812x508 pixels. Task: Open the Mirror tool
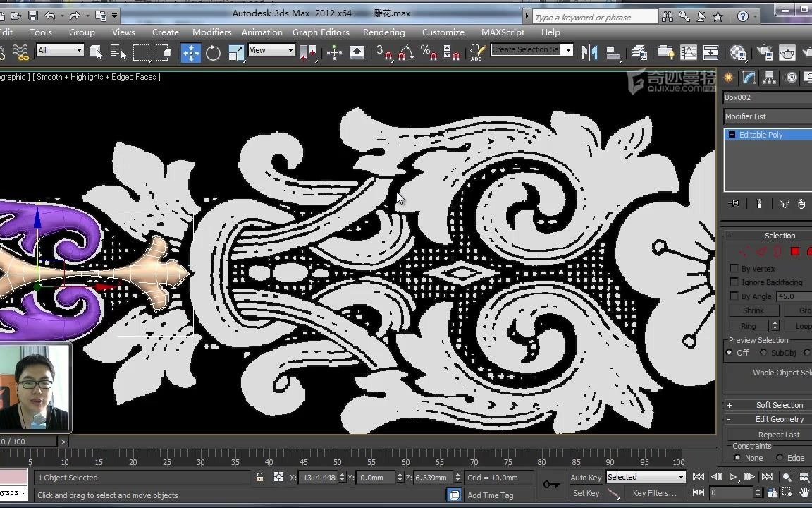coord(589,52)
